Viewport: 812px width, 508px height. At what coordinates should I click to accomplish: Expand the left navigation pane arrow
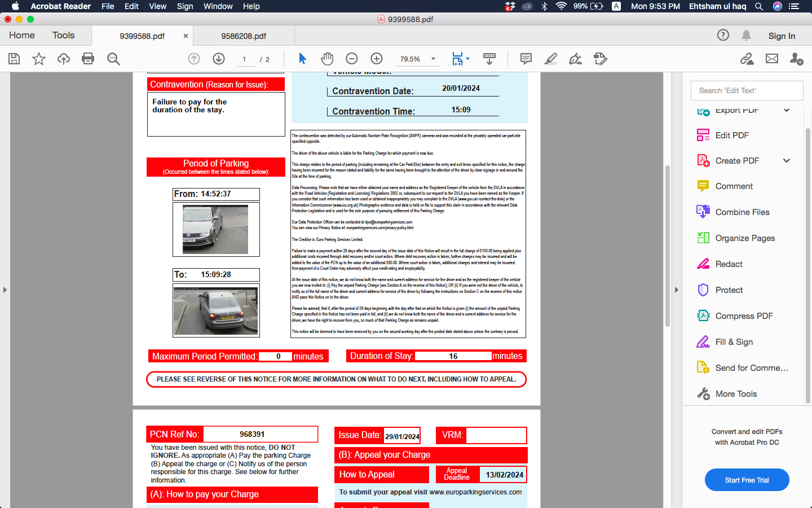click(x=5, y=290)
